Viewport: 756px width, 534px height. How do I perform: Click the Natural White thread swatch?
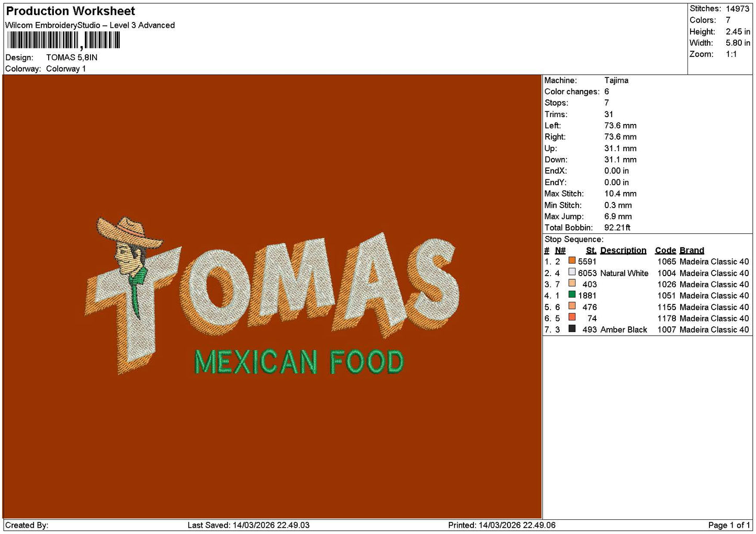[x=572, y=272]
